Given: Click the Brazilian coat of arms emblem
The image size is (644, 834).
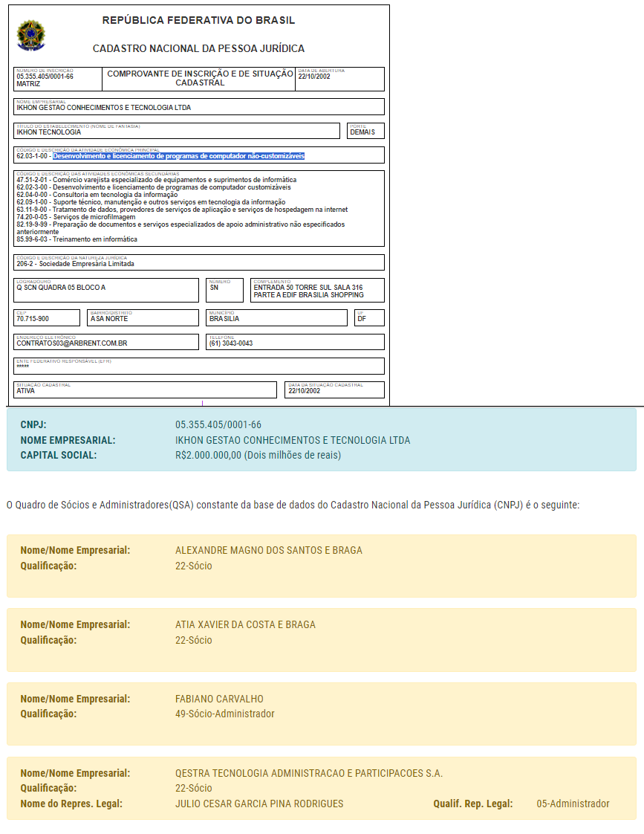Looking at the screenshot, I should [30, 36].
